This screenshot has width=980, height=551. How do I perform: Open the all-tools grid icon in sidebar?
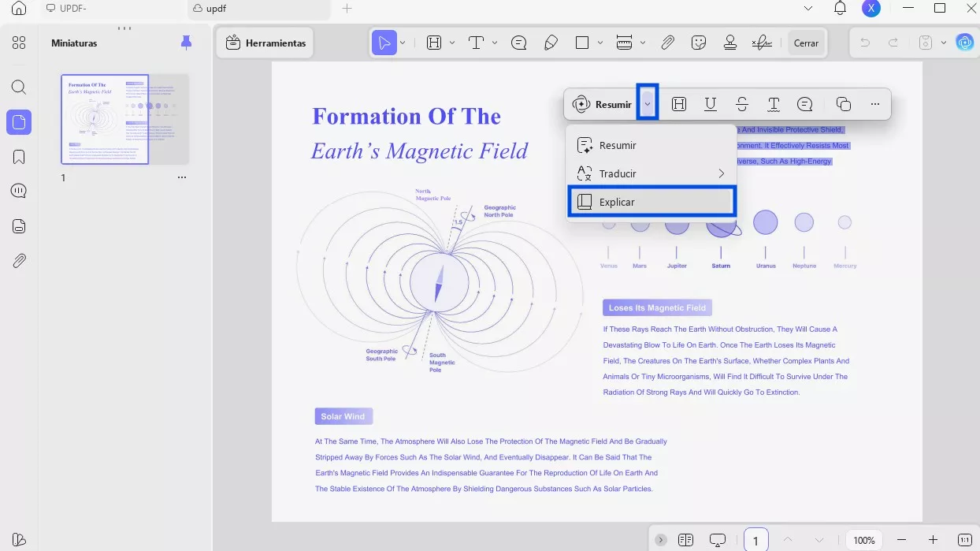coord(19,43)
